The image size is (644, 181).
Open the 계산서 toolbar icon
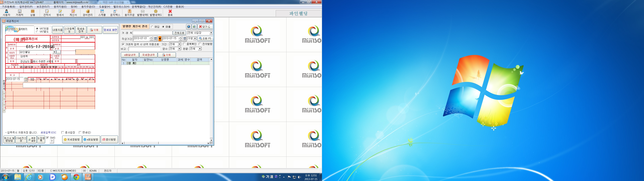(x=73, y=13)
